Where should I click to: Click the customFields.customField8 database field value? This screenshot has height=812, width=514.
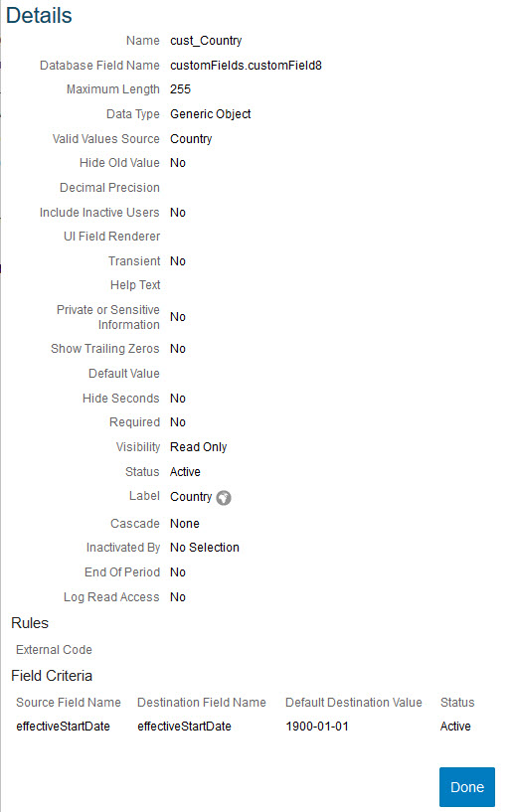[246, 66]
